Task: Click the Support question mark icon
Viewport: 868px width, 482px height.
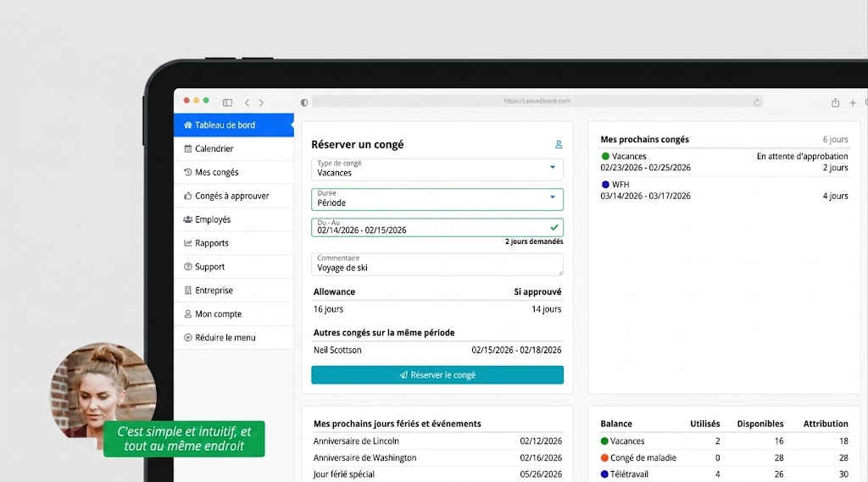Action: (x=187, y=267)
